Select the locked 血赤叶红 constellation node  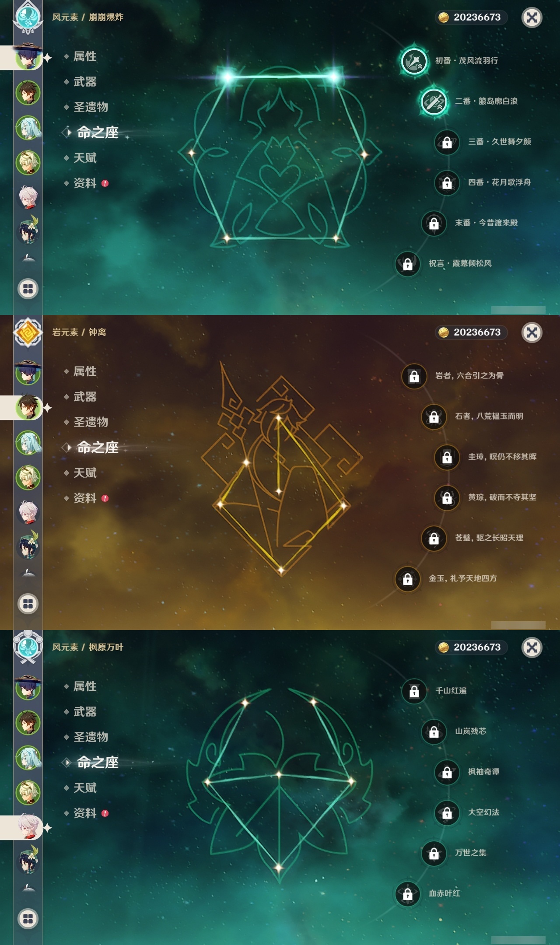407,894
